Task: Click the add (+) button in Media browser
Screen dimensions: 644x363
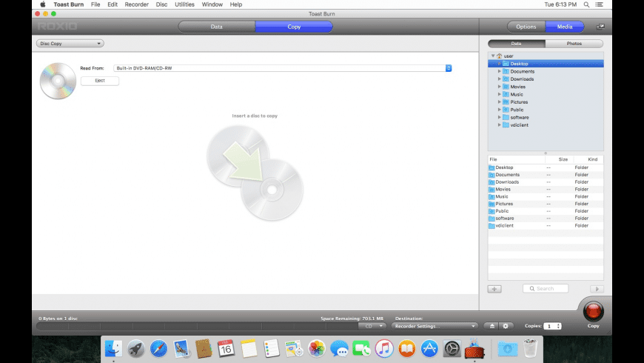Action: tap(494, 289)
